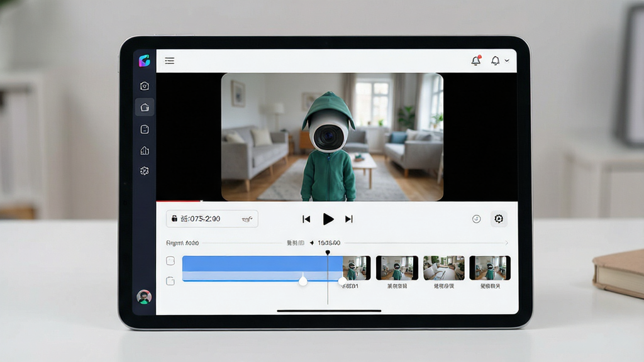Select the blue clip on the timeline

point(262,268)
